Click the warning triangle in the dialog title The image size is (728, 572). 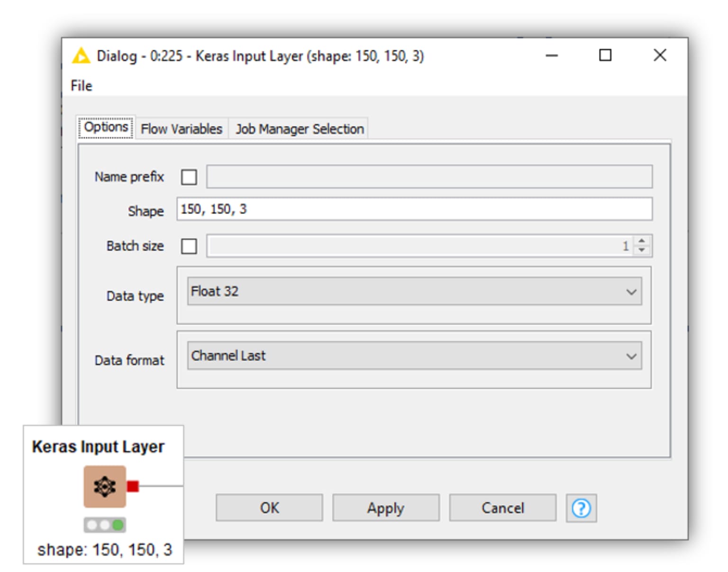[x=82, y=55]
